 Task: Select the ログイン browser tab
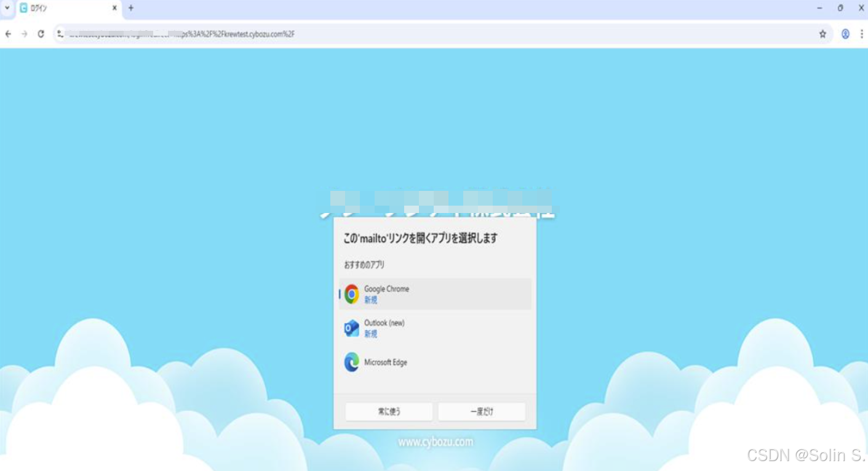(x=68, y=8)
